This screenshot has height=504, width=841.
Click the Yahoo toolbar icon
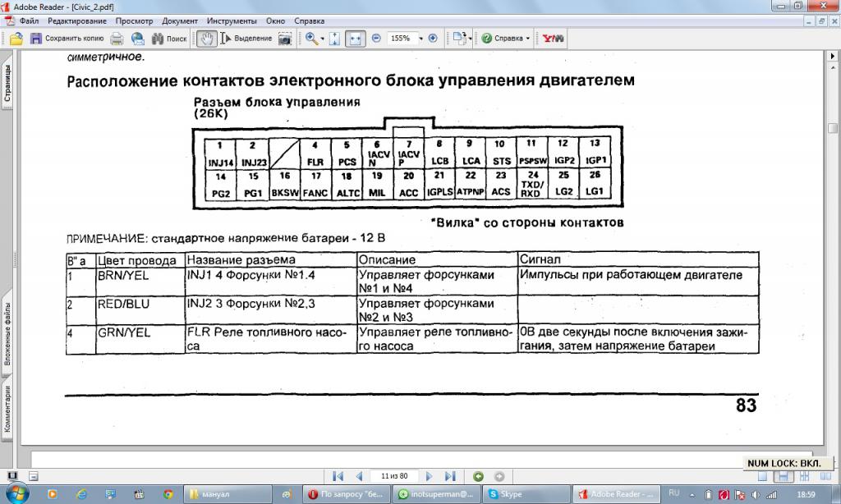[x=553, y=39]
